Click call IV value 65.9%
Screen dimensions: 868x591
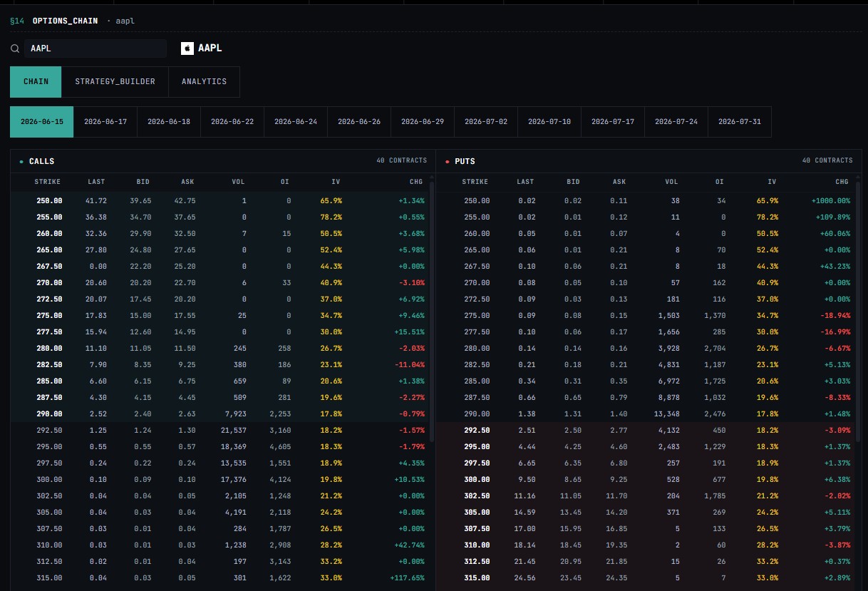click(331, 201)
